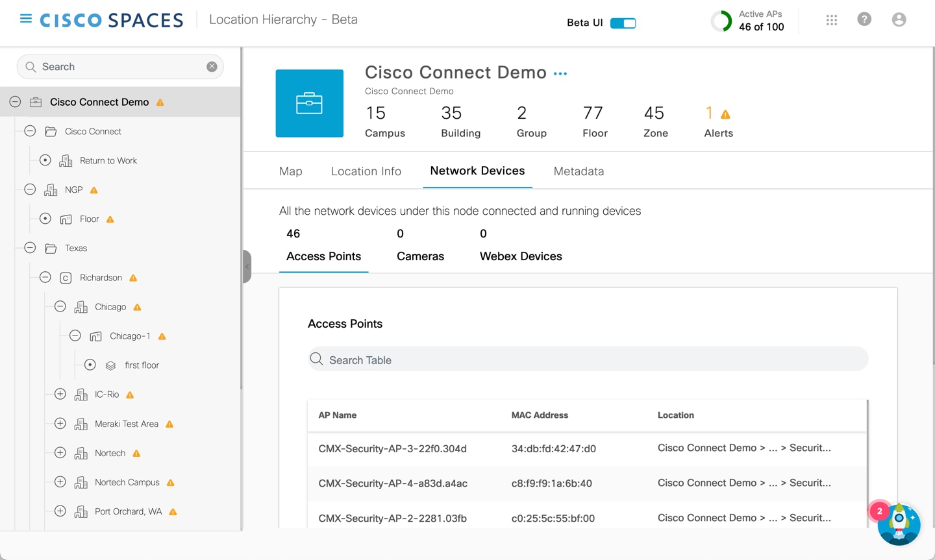Screen dimensions: 935x560
Task: Expand the Nortech node
Action: pyautogui.click(x=60, y=453)
